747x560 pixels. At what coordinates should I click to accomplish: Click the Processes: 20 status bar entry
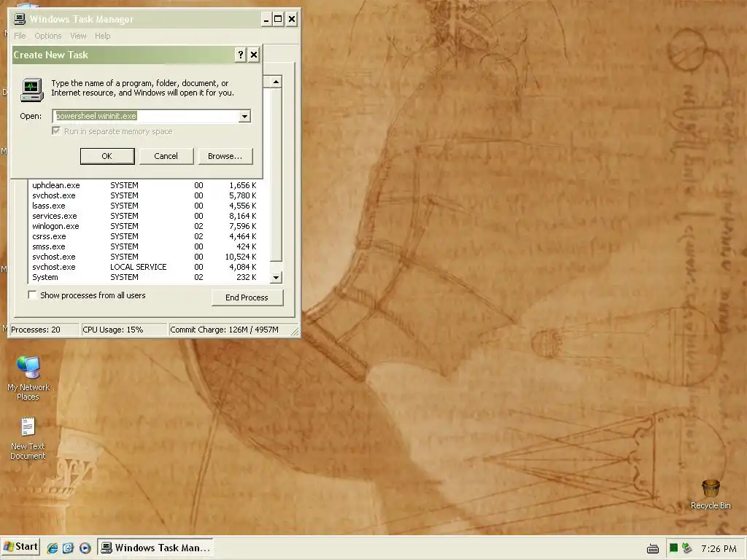click(x=44, y=330)
